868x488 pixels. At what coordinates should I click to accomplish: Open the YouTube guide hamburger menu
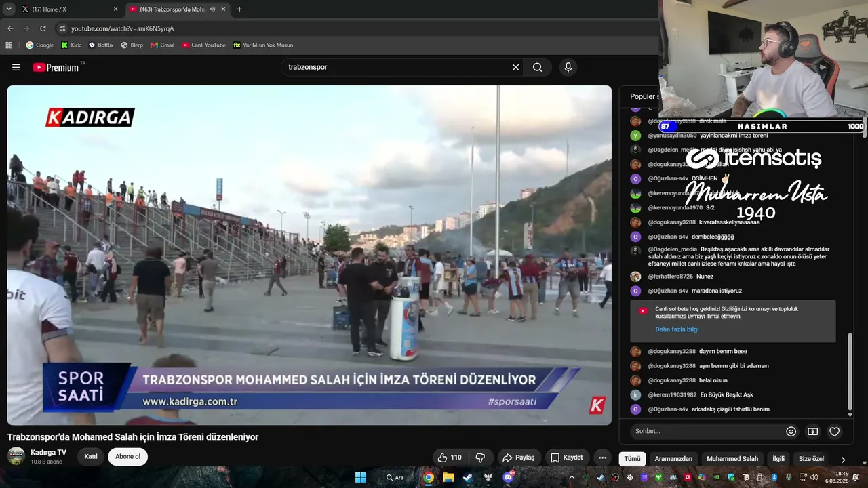pos(16,67)
